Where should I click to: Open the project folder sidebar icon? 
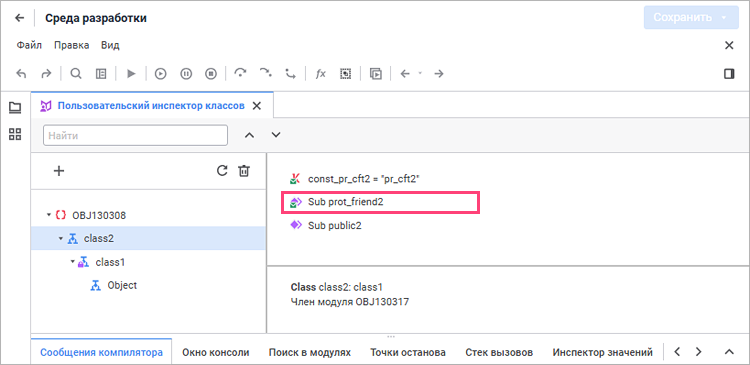click(15, 108)
